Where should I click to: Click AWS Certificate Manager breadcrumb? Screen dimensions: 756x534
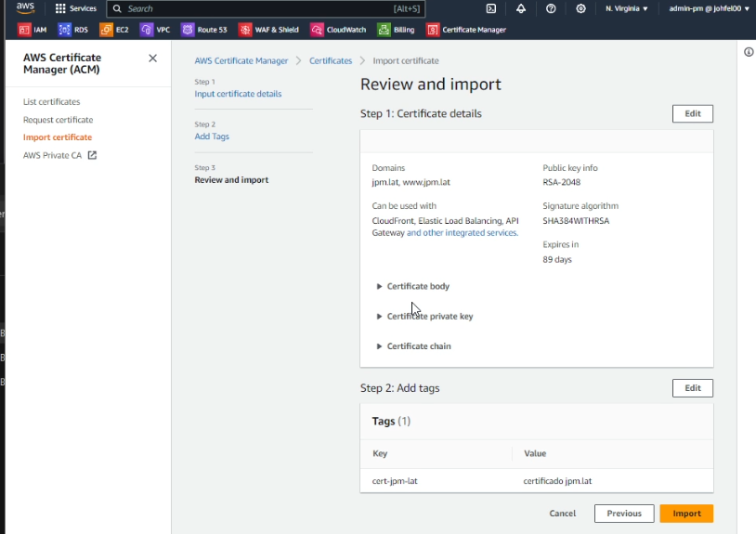tap(241, 60)
